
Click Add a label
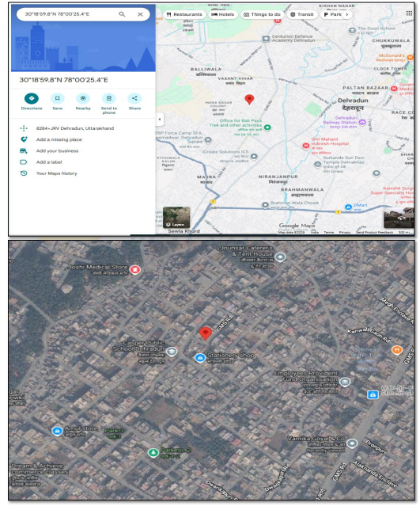[49, 162]
